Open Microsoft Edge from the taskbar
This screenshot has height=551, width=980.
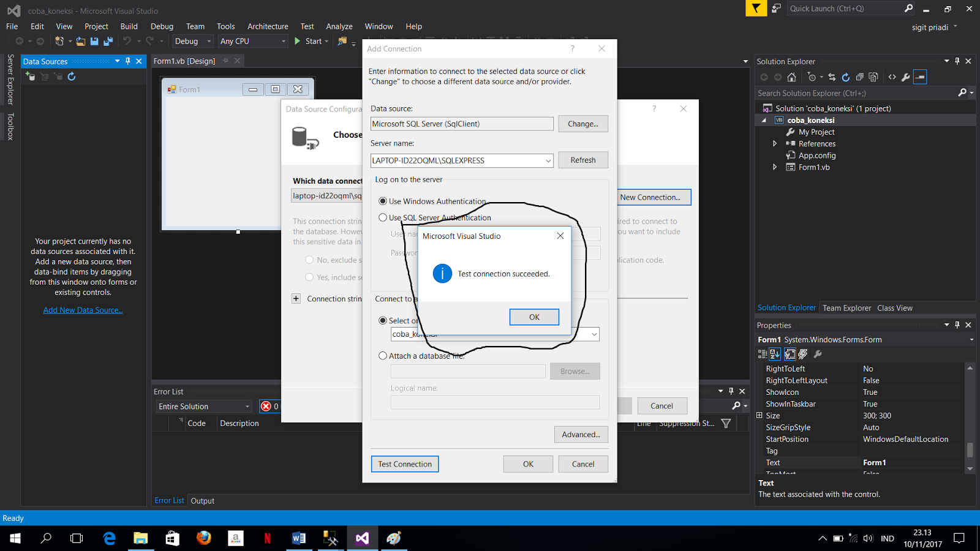pyautogui.click(x=109, y=538)
